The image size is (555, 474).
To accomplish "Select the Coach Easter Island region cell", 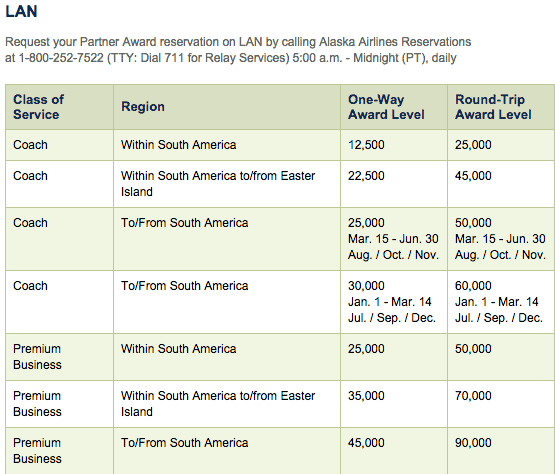I will 227,184.
